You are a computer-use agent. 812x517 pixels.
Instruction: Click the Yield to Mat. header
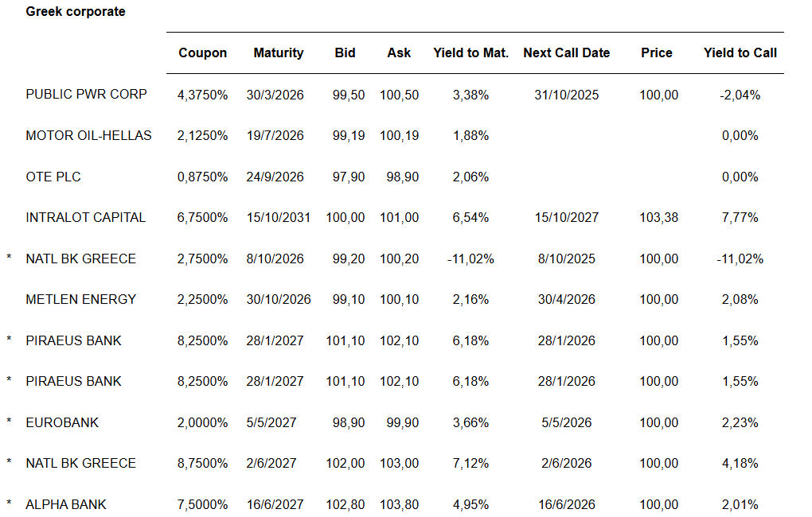point(470,53)
